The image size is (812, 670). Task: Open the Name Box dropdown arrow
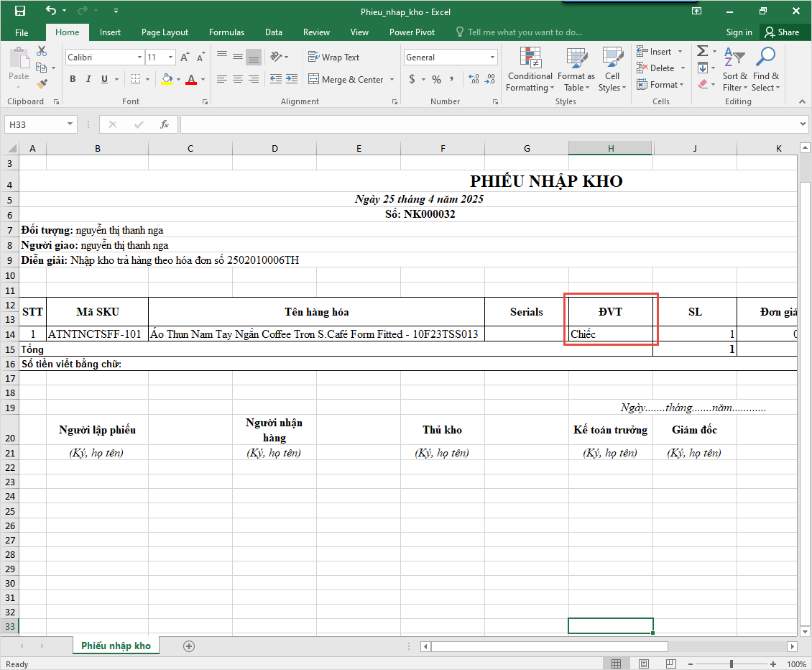70,124
